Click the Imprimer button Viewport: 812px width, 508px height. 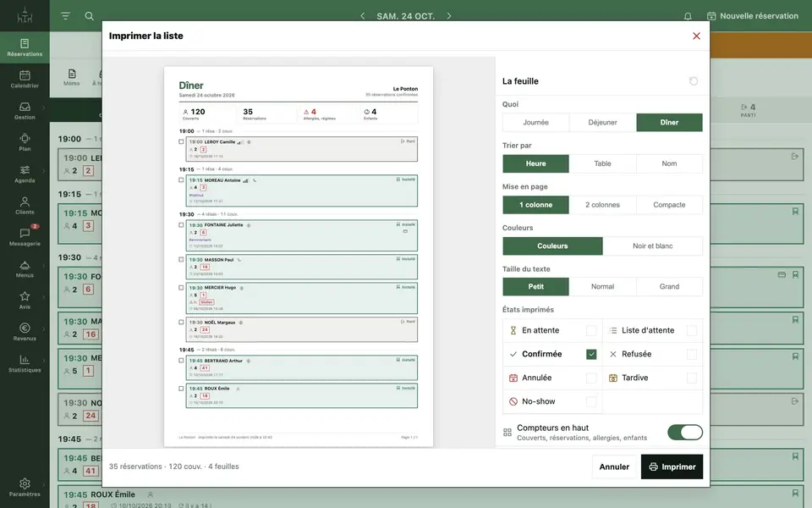[672, 467]
